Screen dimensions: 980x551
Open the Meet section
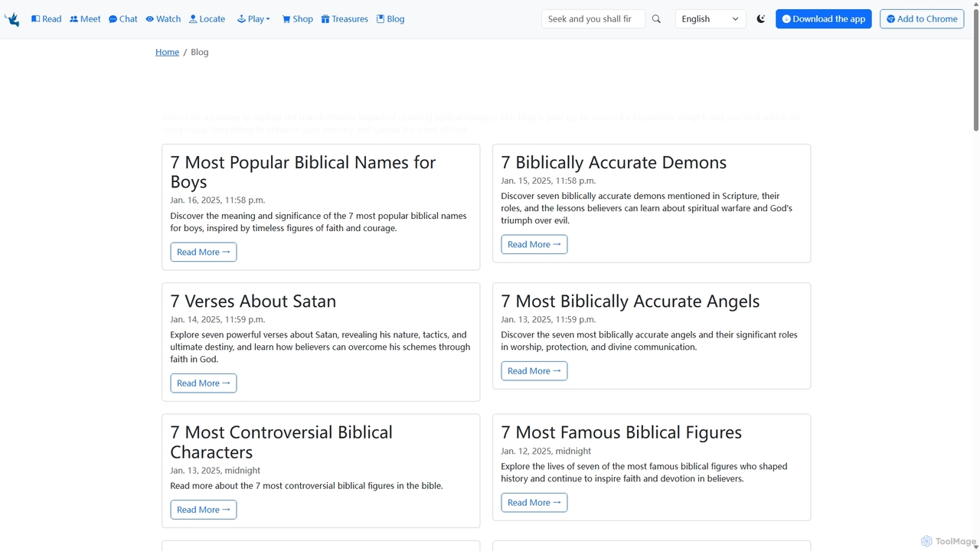[85, 19]
